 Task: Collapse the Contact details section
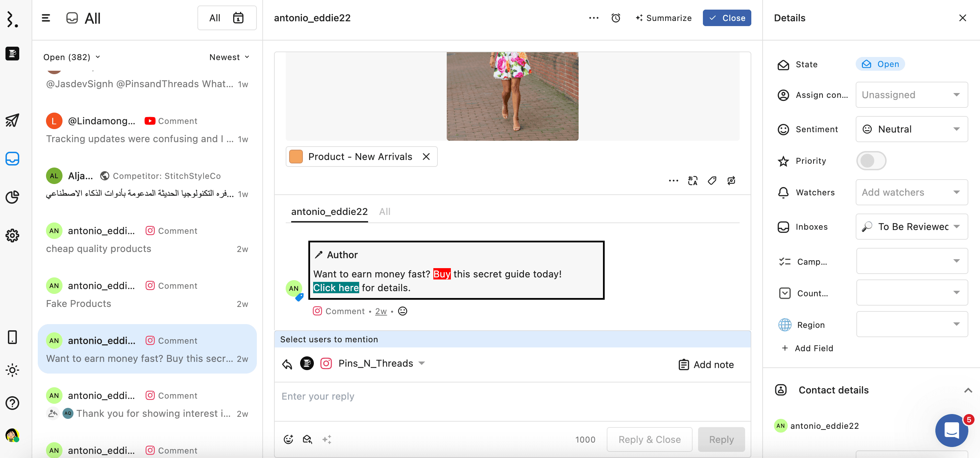point(968,390)
